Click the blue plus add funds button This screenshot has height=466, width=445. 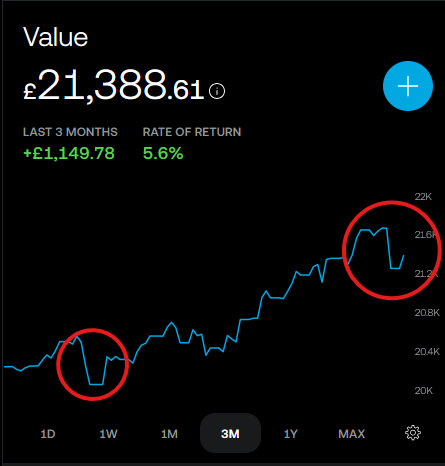point(408,86)
